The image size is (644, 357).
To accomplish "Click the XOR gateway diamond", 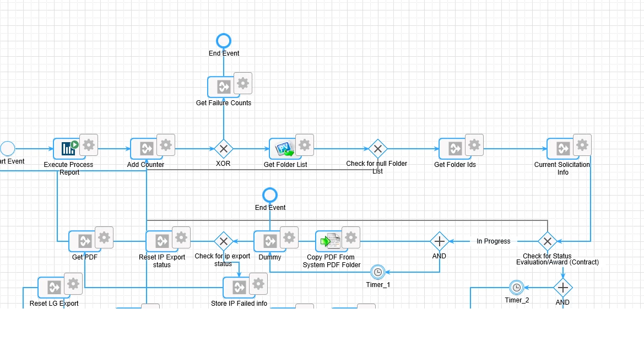I will [x=224, y=149].
